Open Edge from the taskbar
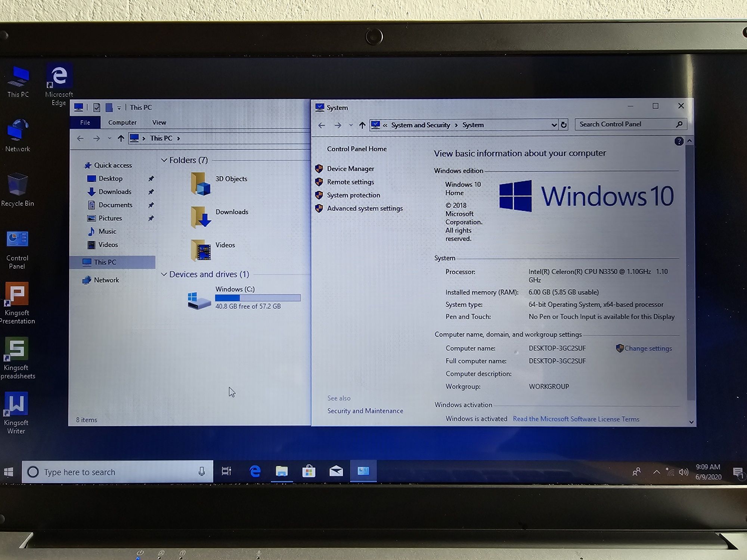 pyautogui.click(x=255, y=471)
